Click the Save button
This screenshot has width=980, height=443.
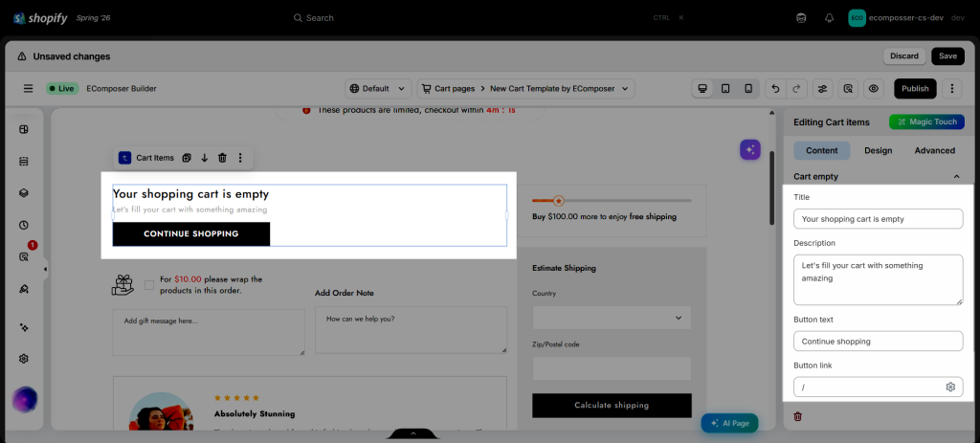(947, 56)
